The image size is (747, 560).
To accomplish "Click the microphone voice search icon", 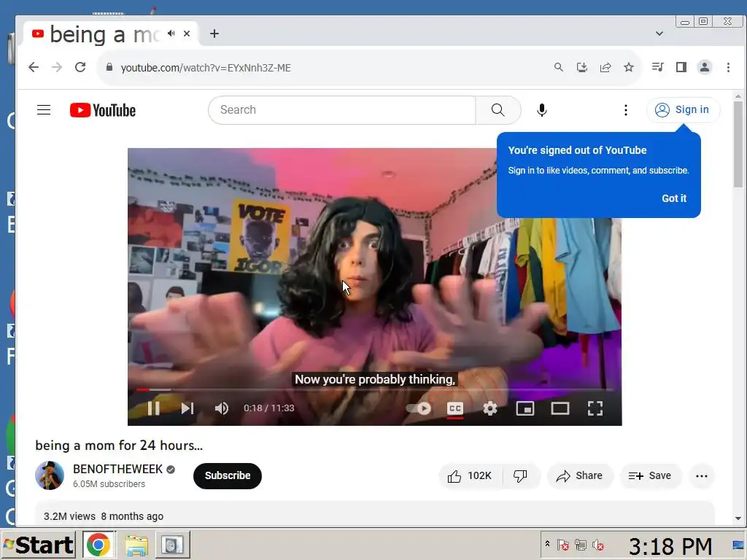I will (542, 110).
